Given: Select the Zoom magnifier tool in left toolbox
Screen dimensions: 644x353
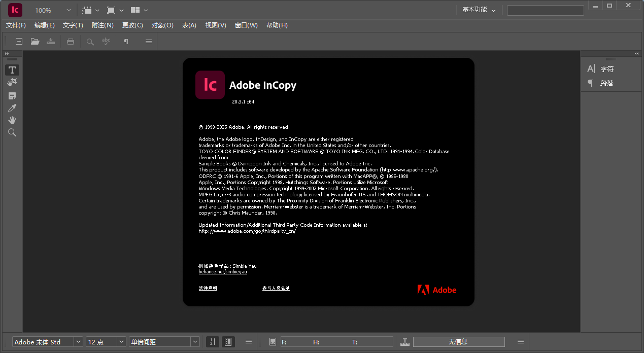Looking at the screenshot, I should [12, 132].
